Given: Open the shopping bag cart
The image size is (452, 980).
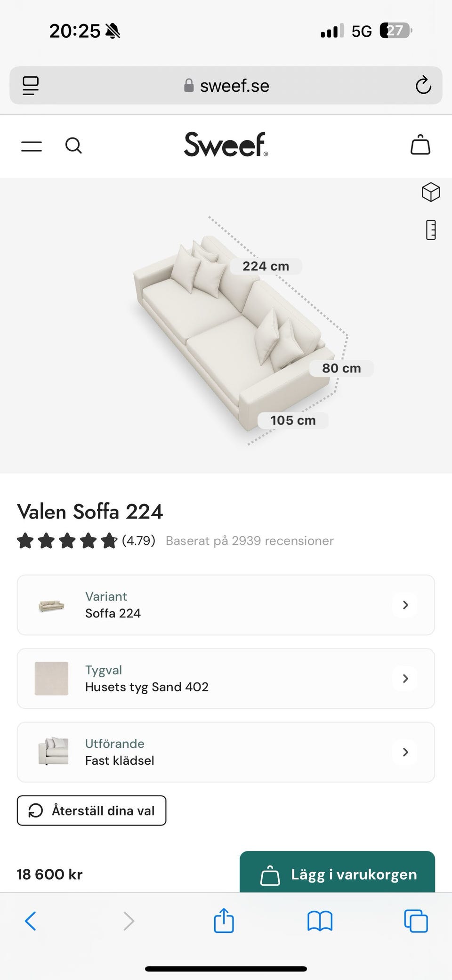Looking at the screenshot, I should point(420,145).
